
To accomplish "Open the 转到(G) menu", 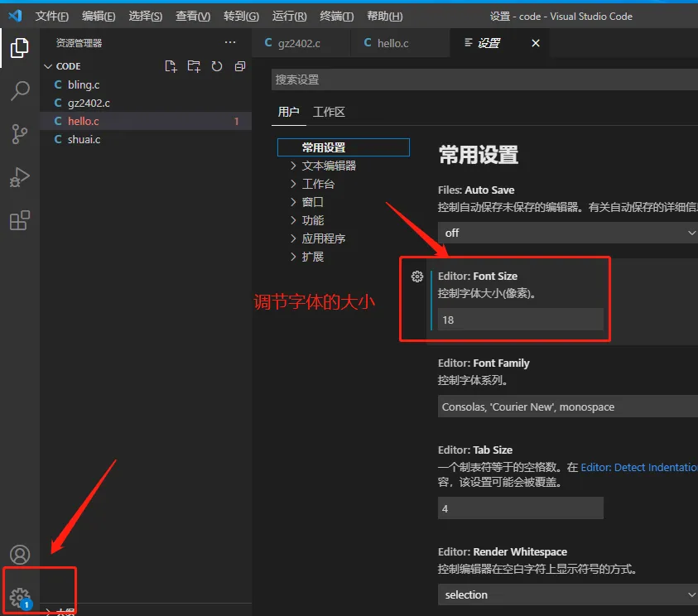I will point(241,17).
